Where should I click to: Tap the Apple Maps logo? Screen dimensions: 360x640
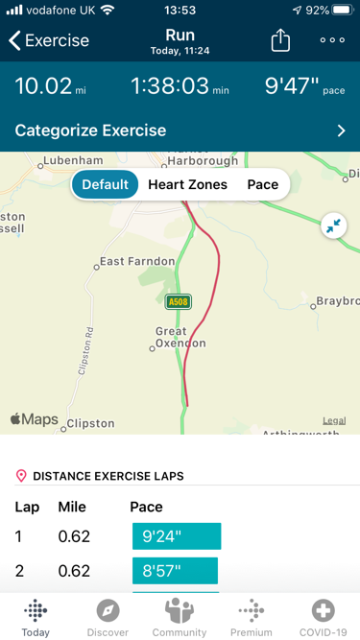(34, 419)
